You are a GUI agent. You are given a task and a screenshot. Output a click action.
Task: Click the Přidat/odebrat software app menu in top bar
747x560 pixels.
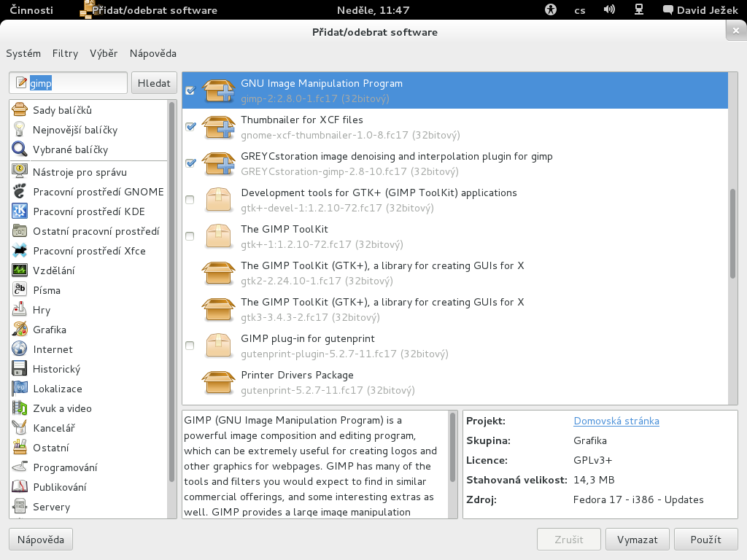pos(149,10)
